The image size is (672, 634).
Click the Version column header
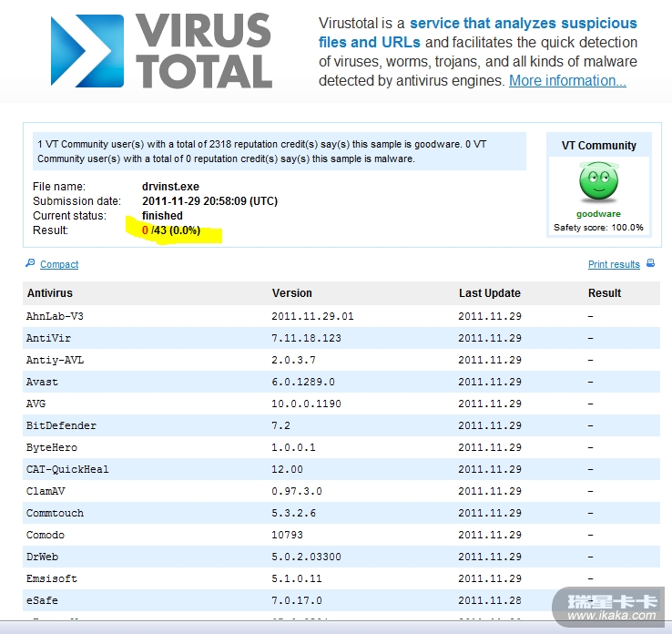click(292, 293)
